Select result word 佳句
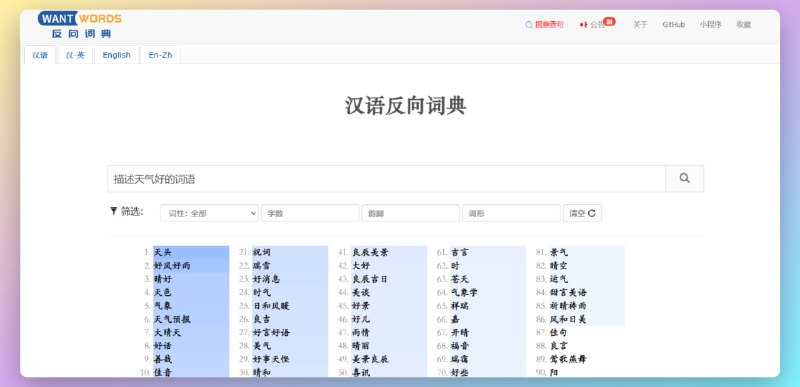This screenshot has height=387, width=800. coord(559,332)
